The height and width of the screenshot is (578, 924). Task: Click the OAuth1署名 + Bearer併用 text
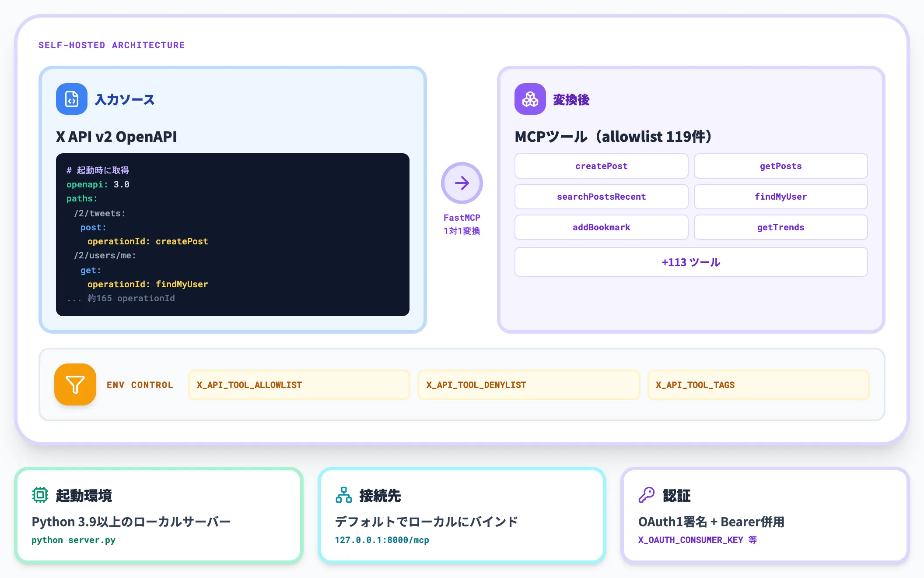pyautogui.click(x=711, y=522)
